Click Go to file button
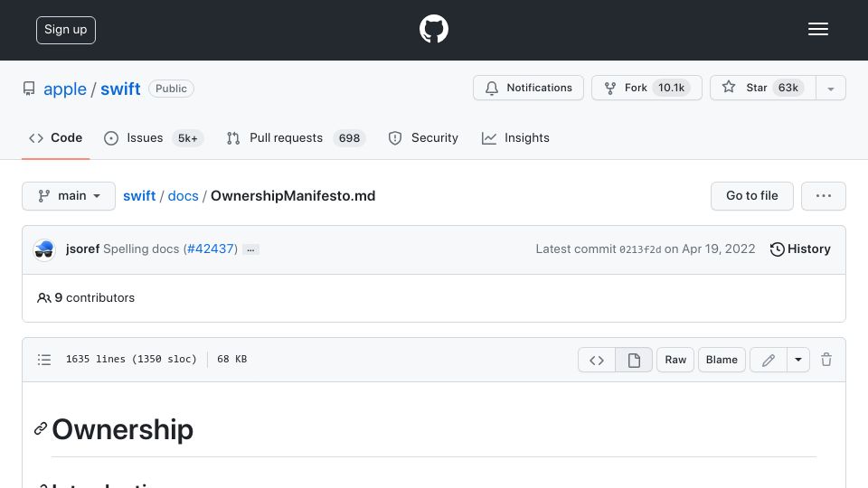 coord(751,196)
